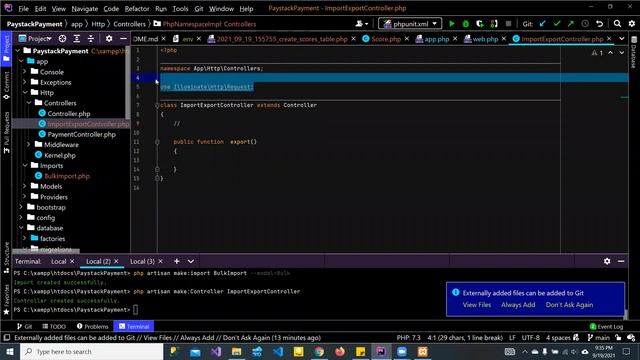Click the Git commit checkmark icon
The width and height of the screenshot is (640, 360).
click(557, 24)
